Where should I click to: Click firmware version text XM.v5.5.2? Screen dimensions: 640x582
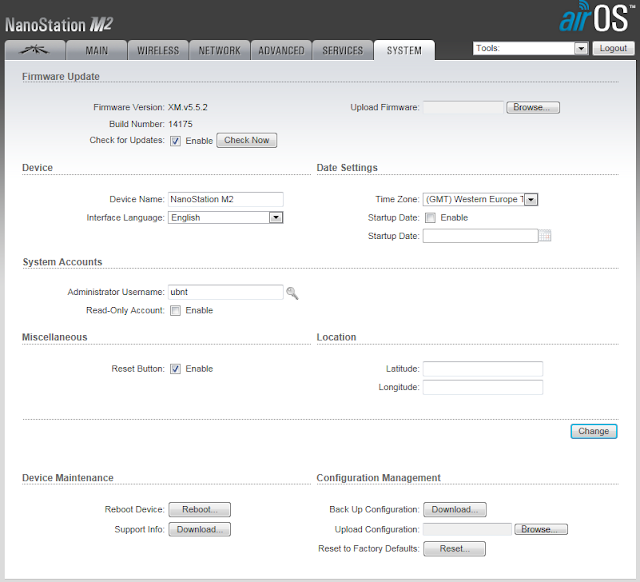[x=188, y=107]
